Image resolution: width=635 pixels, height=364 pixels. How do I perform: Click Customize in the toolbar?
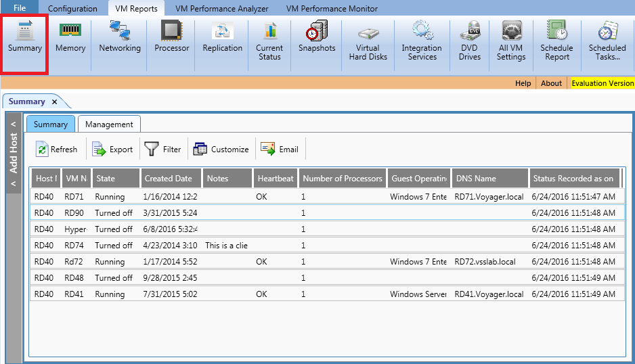pos(221,150)
